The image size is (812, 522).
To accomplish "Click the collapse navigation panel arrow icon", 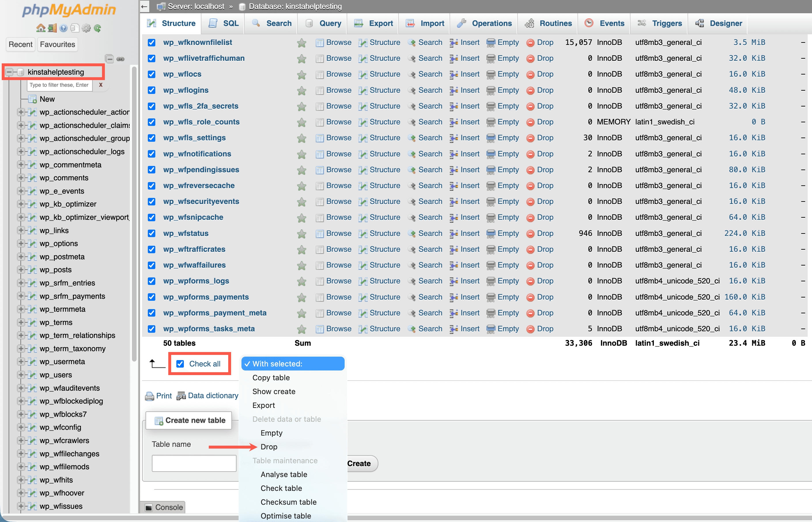I will [x=144, y=6].
